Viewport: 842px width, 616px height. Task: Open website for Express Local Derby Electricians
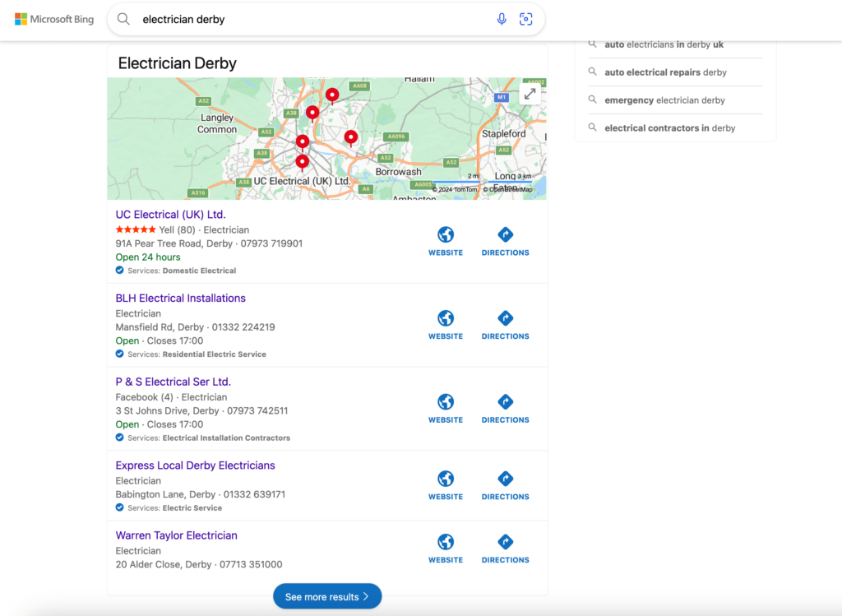tap(446, 486)
